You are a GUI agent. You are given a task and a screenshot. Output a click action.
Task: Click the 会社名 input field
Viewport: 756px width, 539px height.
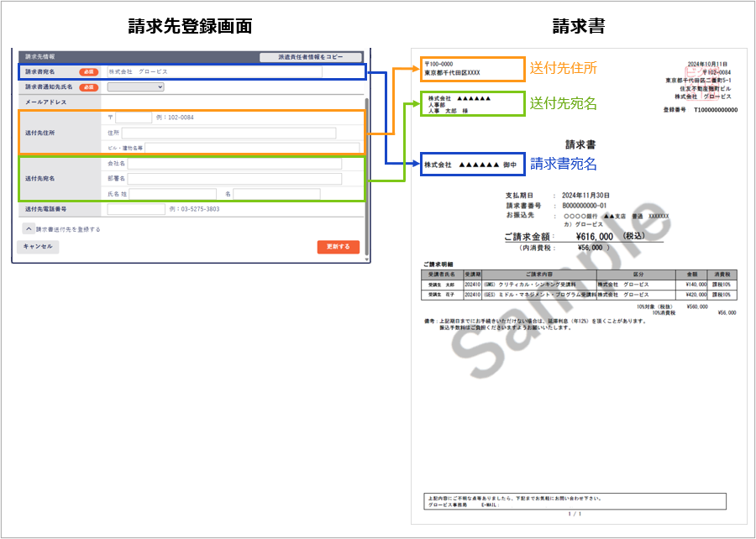tap(234, 164)
